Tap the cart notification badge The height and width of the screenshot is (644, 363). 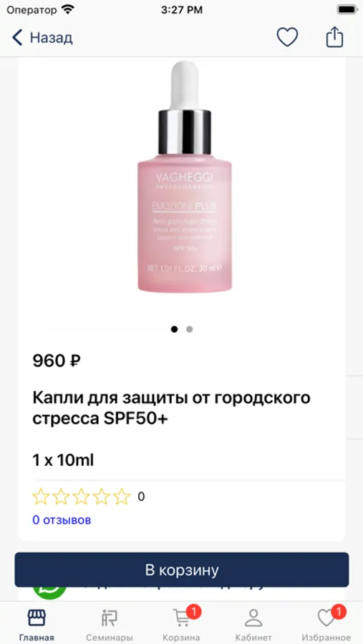pos(193,612)
